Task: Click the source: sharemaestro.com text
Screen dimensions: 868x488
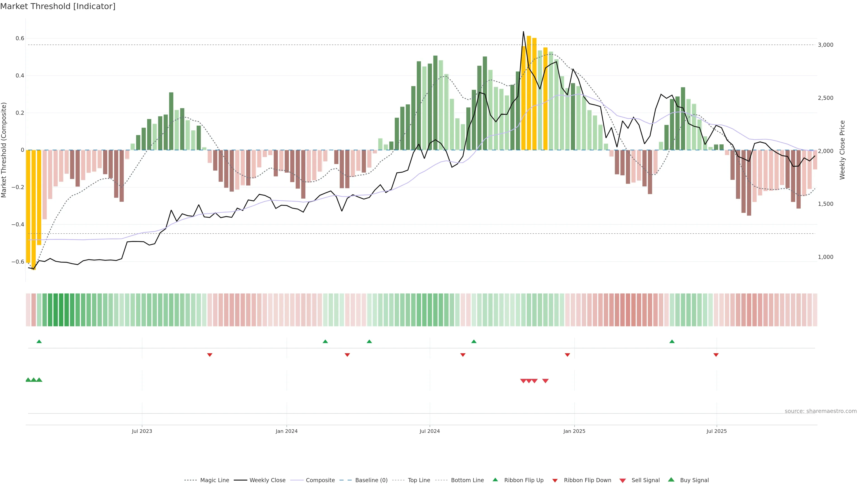Action: point(821,411)
